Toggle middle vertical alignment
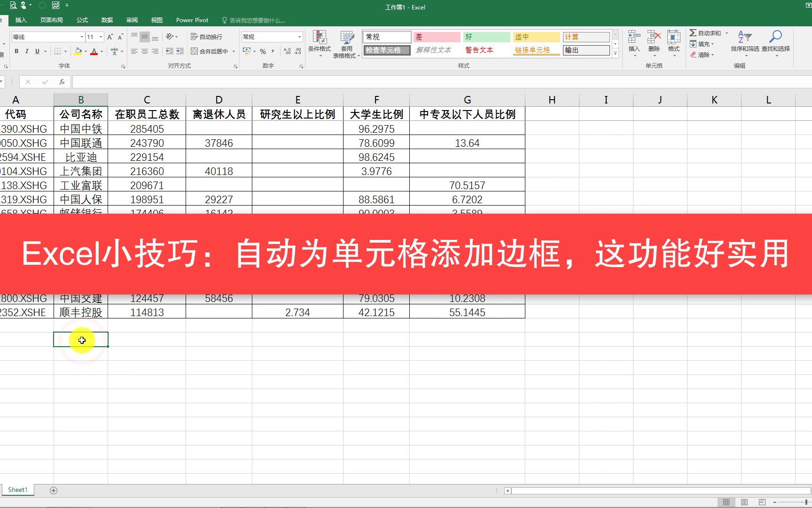This screenshot has height=508, width=812. tap(145, 37)
